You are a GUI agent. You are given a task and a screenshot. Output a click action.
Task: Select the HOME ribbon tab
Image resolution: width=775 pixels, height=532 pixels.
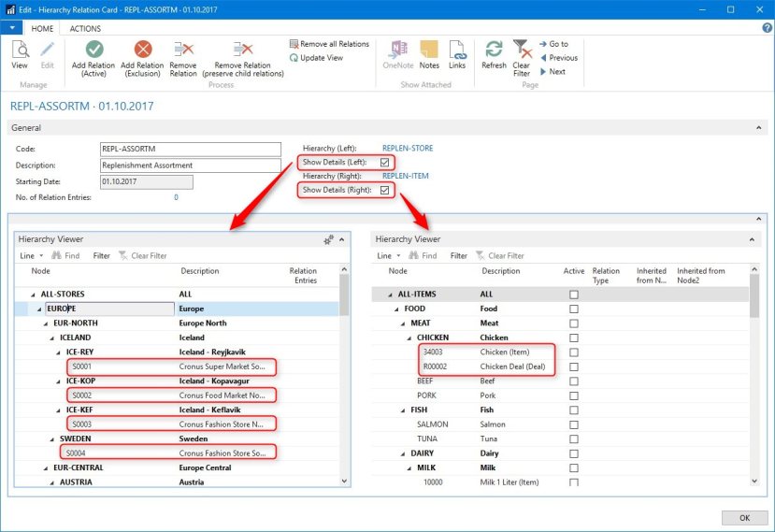[42, 29]
